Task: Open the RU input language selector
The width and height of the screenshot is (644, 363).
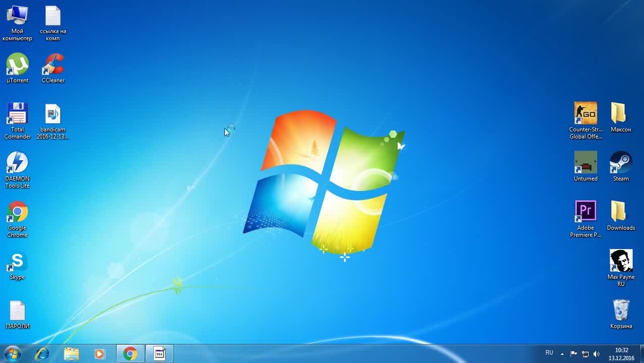Action: 549,353
